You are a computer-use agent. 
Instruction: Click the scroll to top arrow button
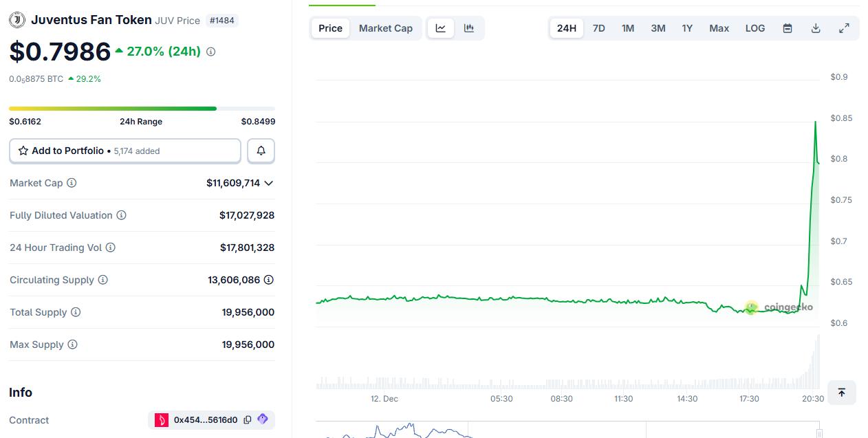(x=841, y=393)
